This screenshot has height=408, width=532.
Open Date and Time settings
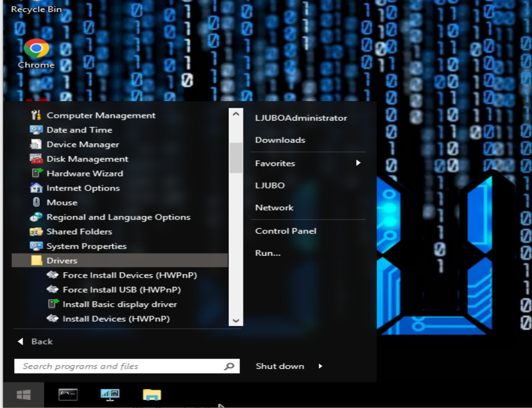pos(120,130)
